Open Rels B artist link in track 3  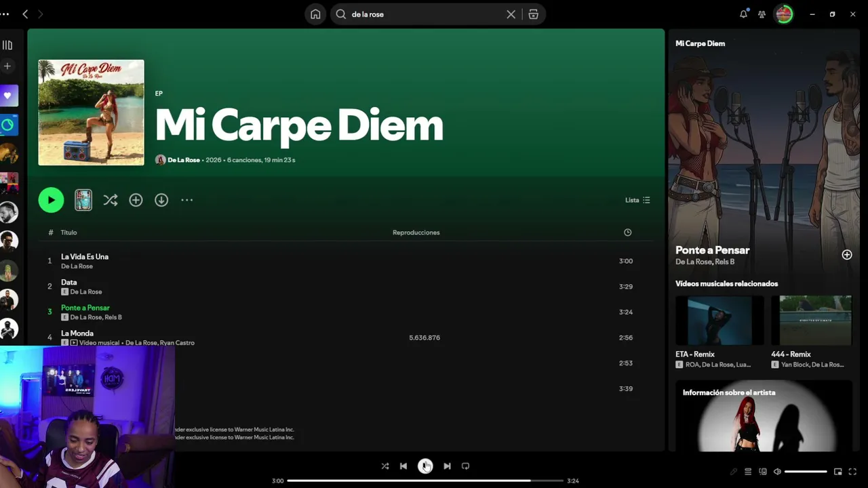113,317
